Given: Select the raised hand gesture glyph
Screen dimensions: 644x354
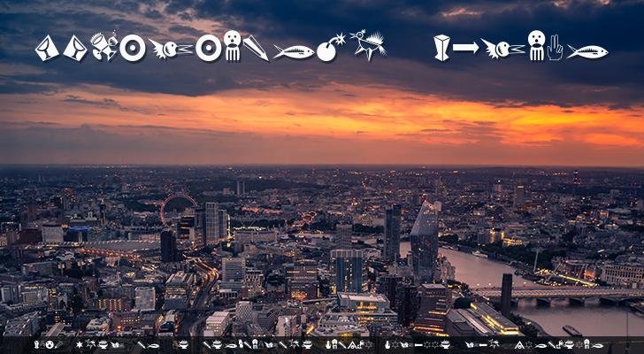Looking at the screenshot, I should (x=555, y=48).
